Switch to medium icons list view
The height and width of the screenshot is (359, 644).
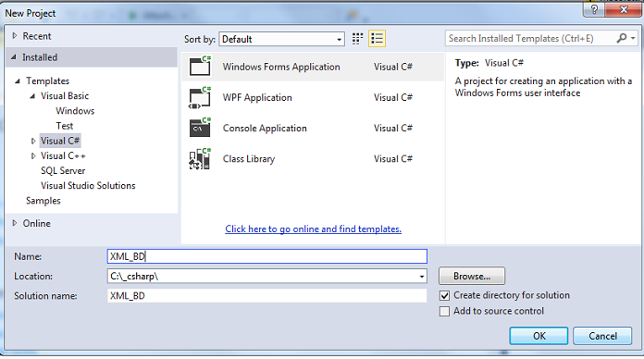tap(377, 39)
